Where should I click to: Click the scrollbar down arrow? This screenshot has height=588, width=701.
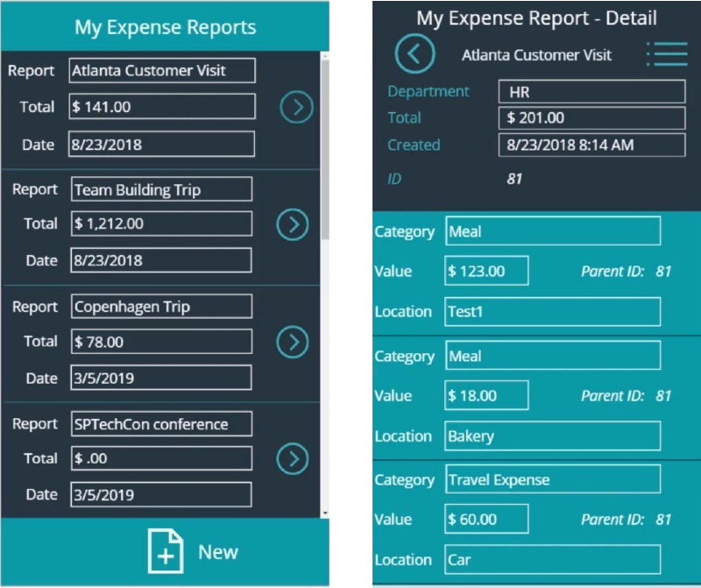[x=325, y=514]
